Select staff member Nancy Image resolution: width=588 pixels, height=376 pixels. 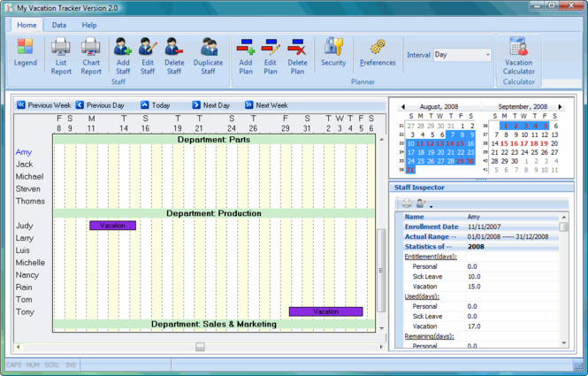[x=27, y=275]
